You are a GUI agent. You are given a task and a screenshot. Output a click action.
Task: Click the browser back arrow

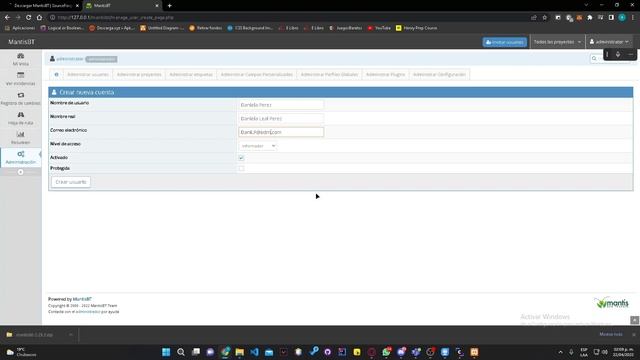tap(7, 18)
